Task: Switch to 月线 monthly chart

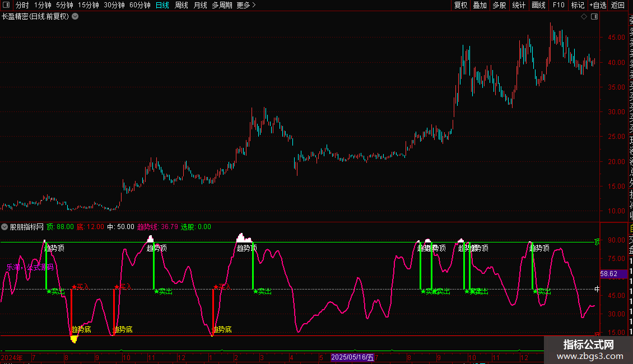Action: coord(200,5)
